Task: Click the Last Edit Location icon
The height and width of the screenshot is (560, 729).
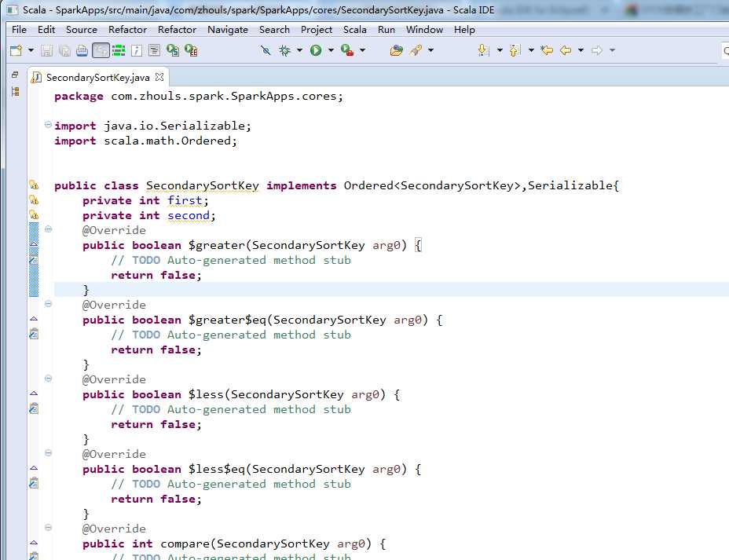Action: [548, 50]
